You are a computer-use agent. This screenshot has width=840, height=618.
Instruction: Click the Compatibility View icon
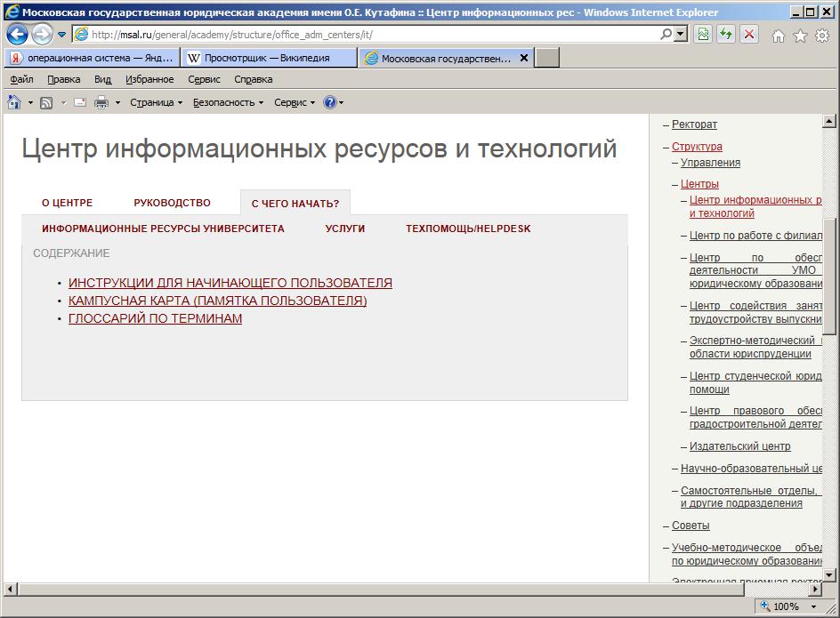tap(703, 35)
